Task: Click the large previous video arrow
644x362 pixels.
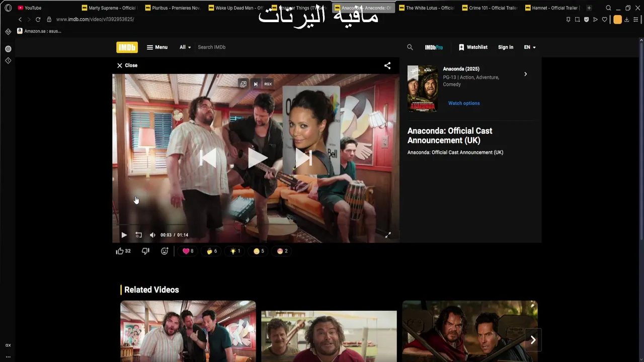Action: (208, 158)
